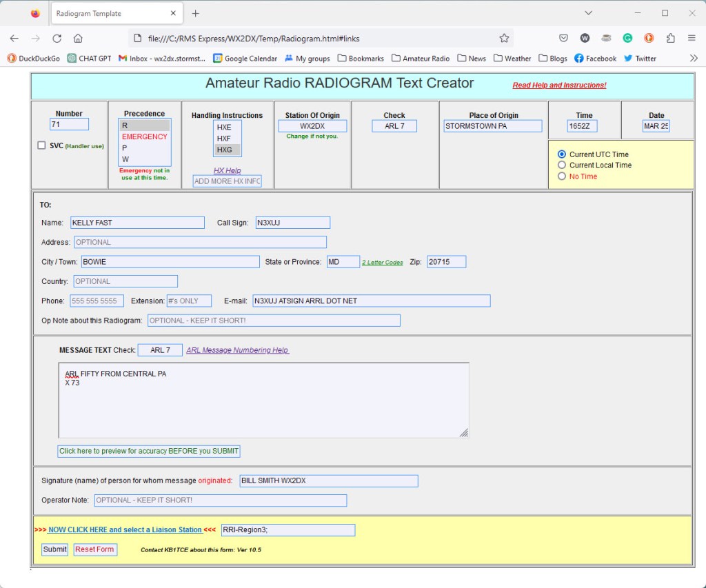Choose the No Time radio button
Image resolution: width=706 pixels, height=588 pixels.
562,176
